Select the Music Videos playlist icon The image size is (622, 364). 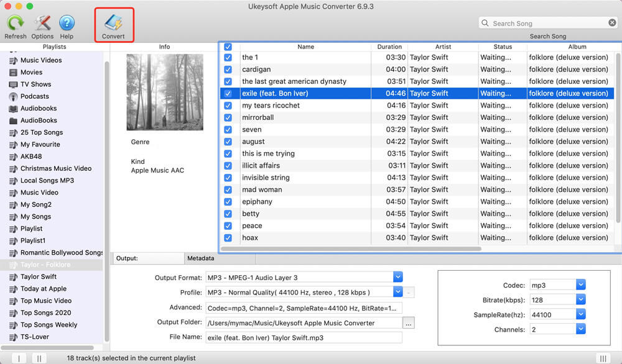click(x=13, y=60)
